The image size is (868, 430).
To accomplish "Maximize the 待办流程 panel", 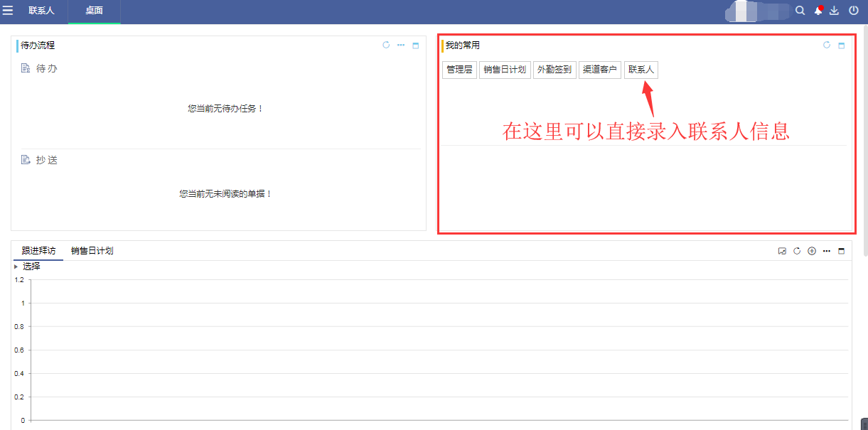I will coord(416,45).
